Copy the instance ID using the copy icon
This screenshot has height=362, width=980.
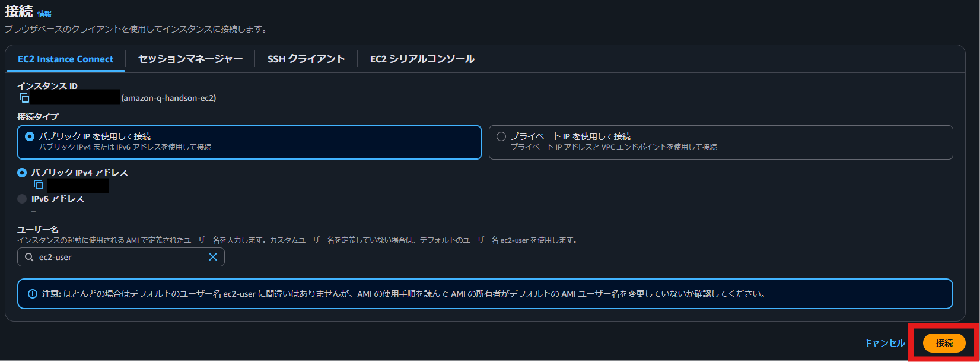coord(24,97)
